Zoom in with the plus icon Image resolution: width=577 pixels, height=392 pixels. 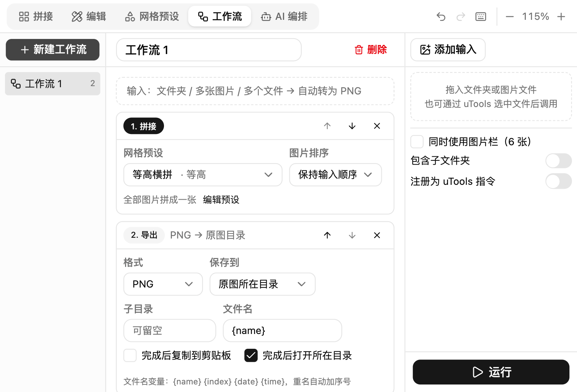[x=561, y=17]
